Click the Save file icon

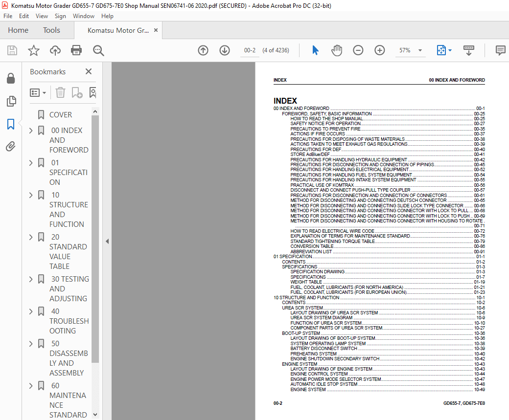tap(12, 50)
